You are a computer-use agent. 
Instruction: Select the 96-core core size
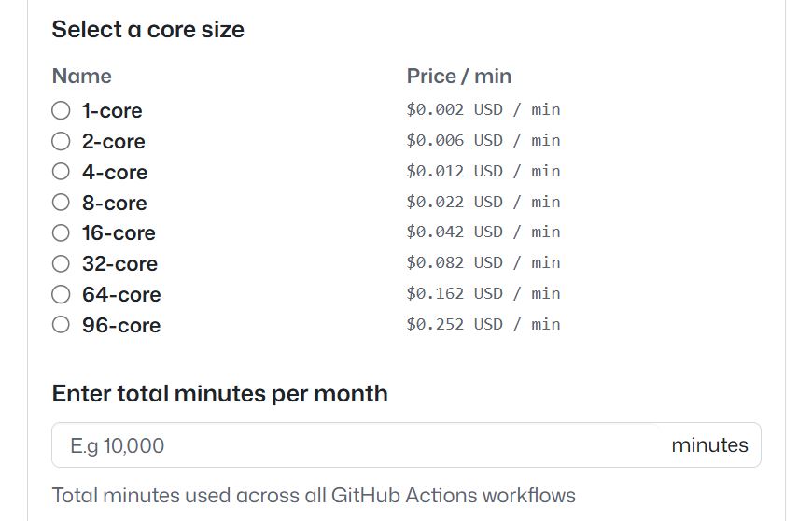[x=61, y=325]
